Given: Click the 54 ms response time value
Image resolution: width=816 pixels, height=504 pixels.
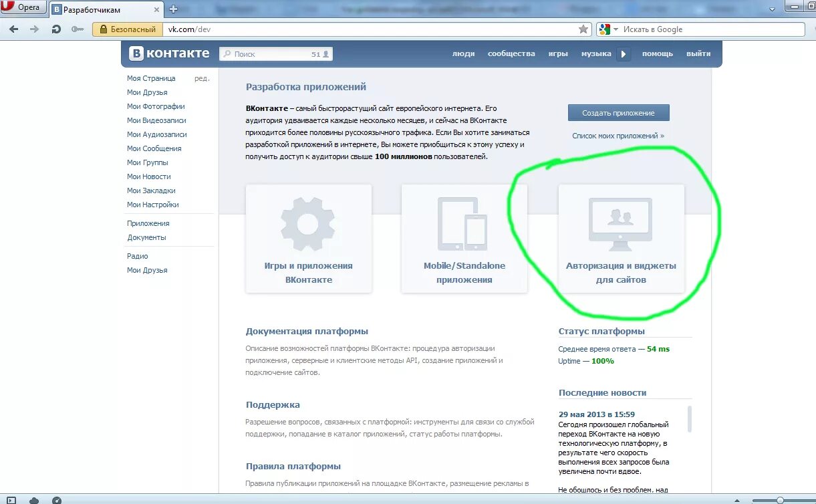Looking at the screenshot, I should (658, 349).
